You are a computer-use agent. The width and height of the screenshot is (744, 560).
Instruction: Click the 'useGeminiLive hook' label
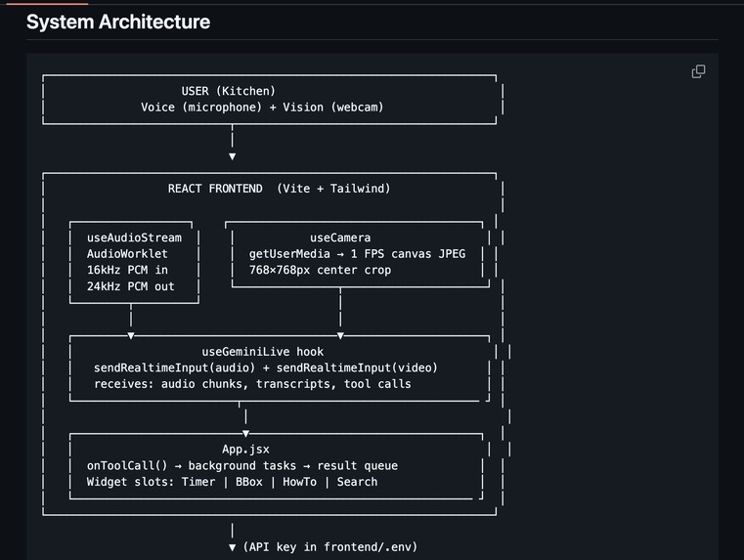coord(262,352)
